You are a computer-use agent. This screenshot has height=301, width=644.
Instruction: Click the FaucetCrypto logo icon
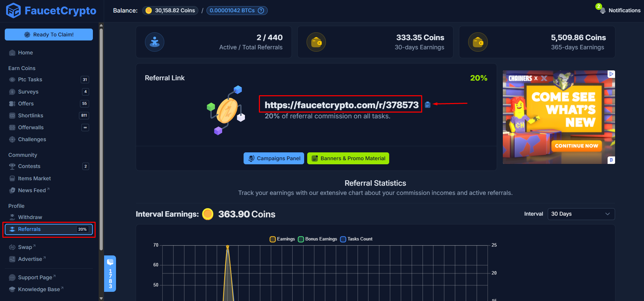pos(14,11)
